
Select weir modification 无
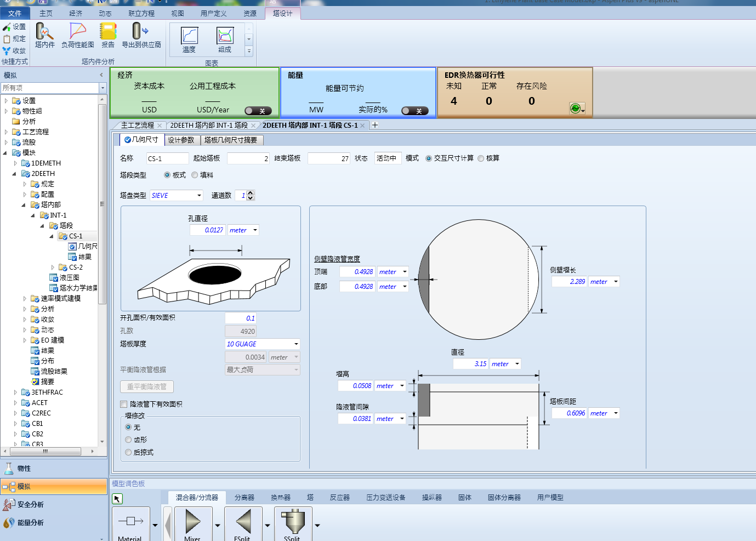128,428
